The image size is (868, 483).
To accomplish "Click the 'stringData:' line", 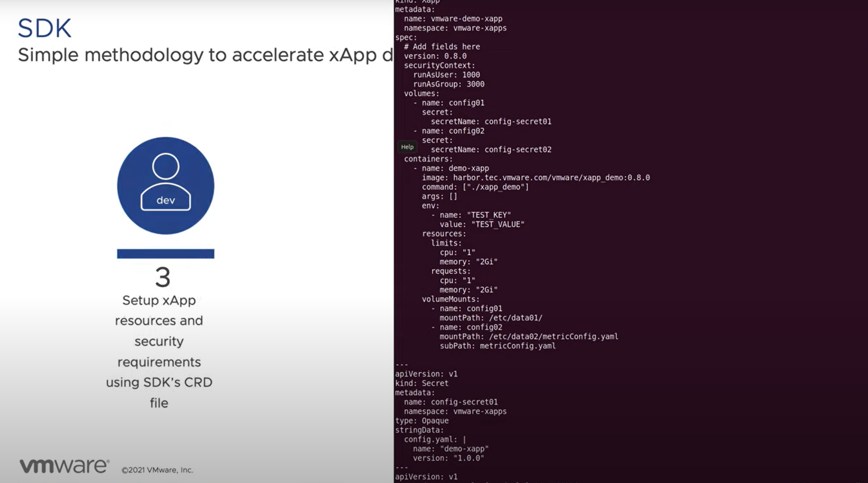I will point(419,430).
